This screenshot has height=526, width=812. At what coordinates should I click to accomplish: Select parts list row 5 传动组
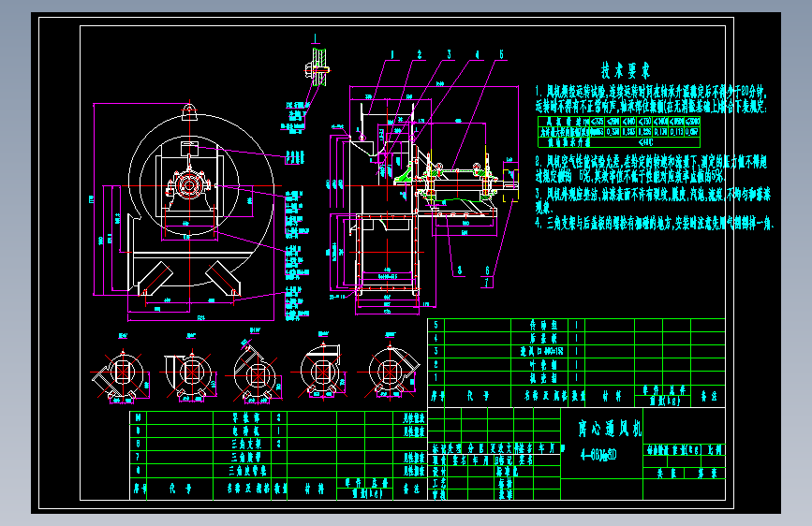click(x=576, y=325)
